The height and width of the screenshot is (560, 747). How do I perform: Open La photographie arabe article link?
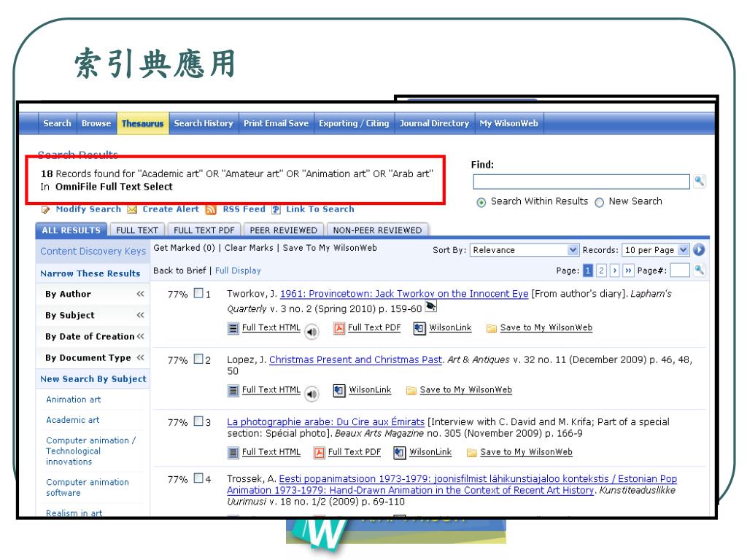(x=325, y=422)
